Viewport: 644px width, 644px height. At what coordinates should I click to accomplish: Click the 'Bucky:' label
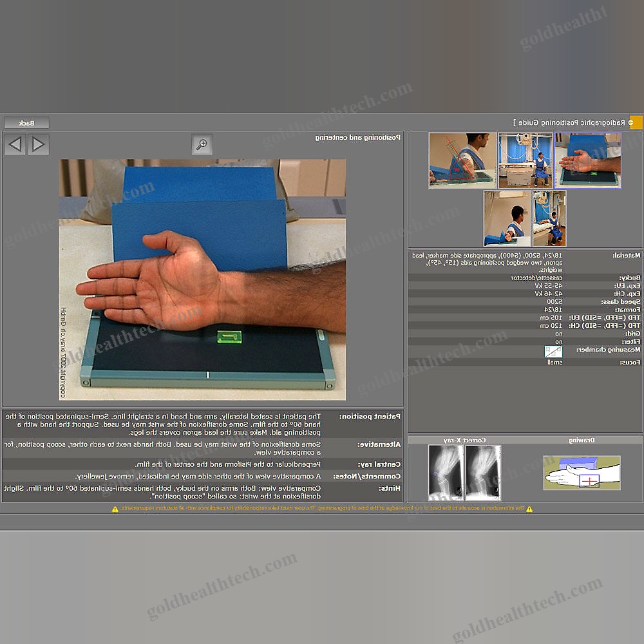tap(630, 278)
